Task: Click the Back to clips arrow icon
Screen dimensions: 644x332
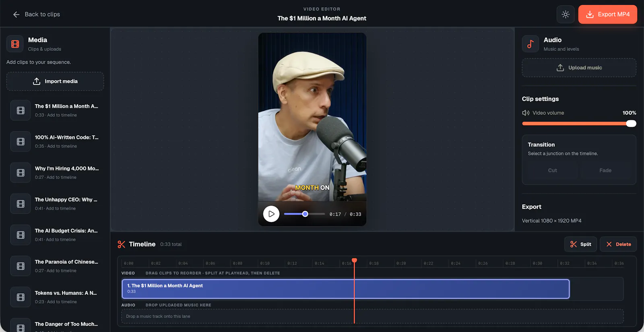Action: click(16, 15)
